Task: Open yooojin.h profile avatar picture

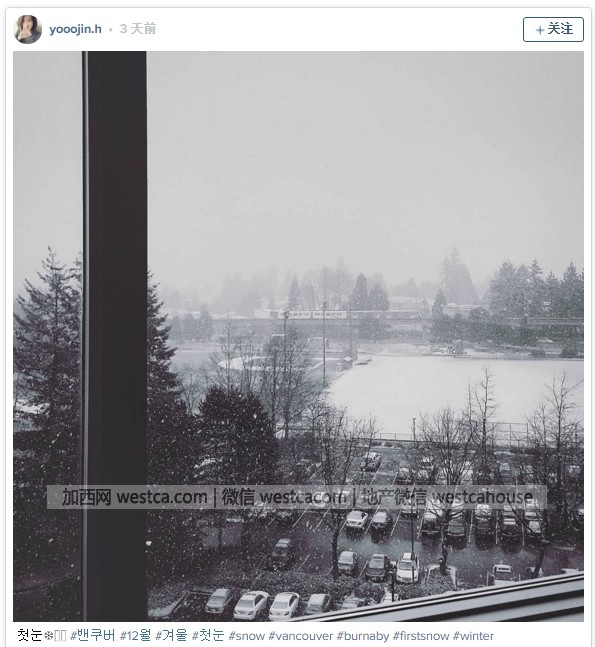Action: coord(28,29)
